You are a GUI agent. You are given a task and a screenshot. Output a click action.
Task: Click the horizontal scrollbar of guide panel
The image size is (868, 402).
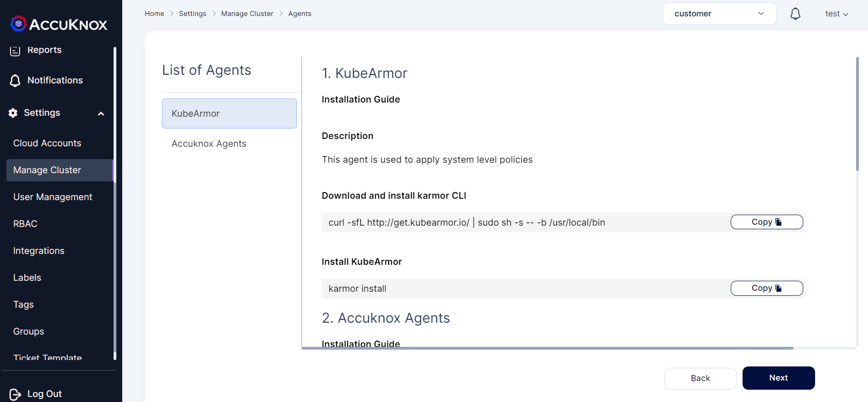pyautogui.click(x=547, y=348)
